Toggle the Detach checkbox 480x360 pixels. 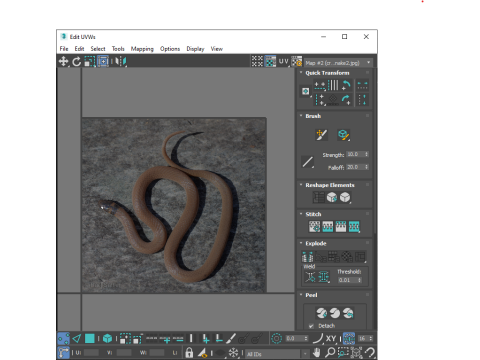[x=311, y=326]
